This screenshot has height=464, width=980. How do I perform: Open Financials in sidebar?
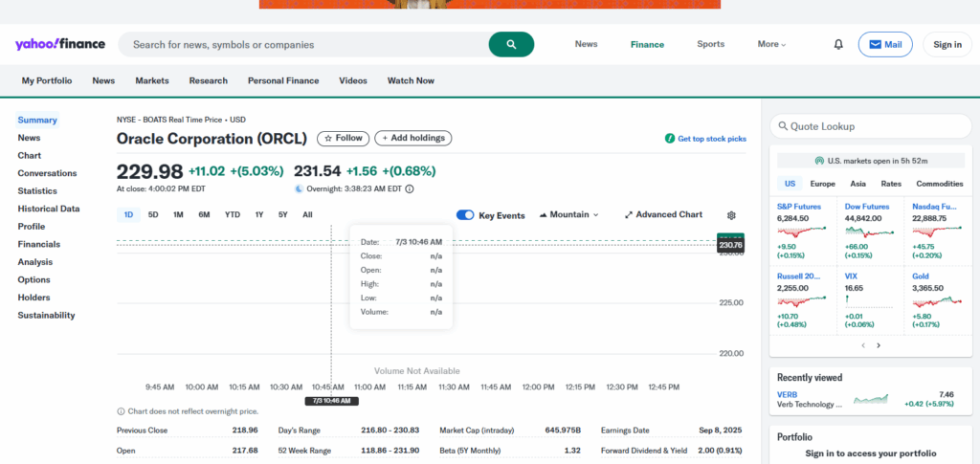[38, 244]
